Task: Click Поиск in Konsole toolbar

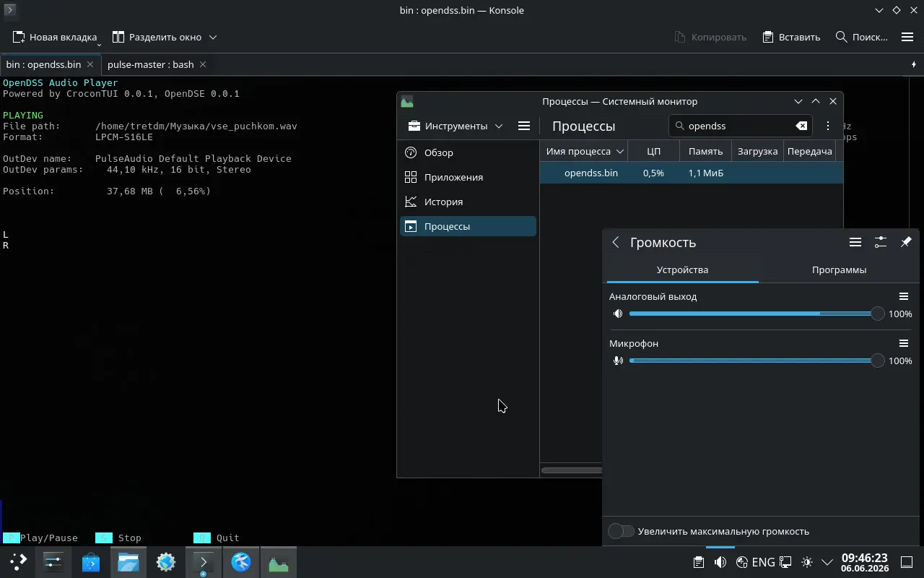Action: pos(861,37)
